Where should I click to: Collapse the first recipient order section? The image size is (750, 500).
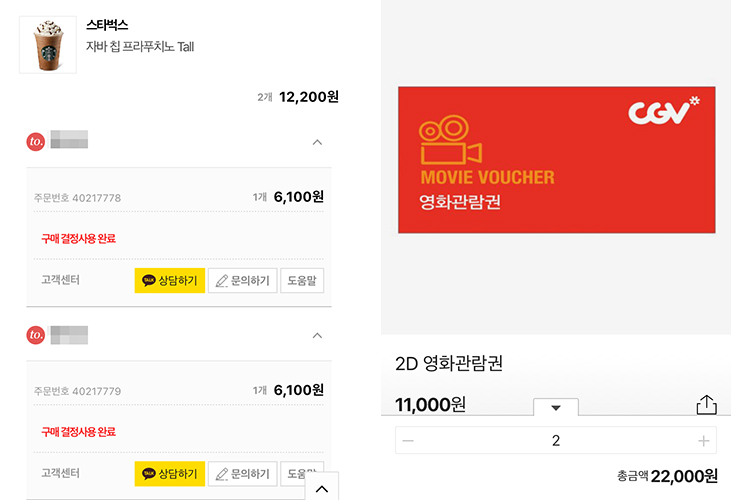(317, 142)
